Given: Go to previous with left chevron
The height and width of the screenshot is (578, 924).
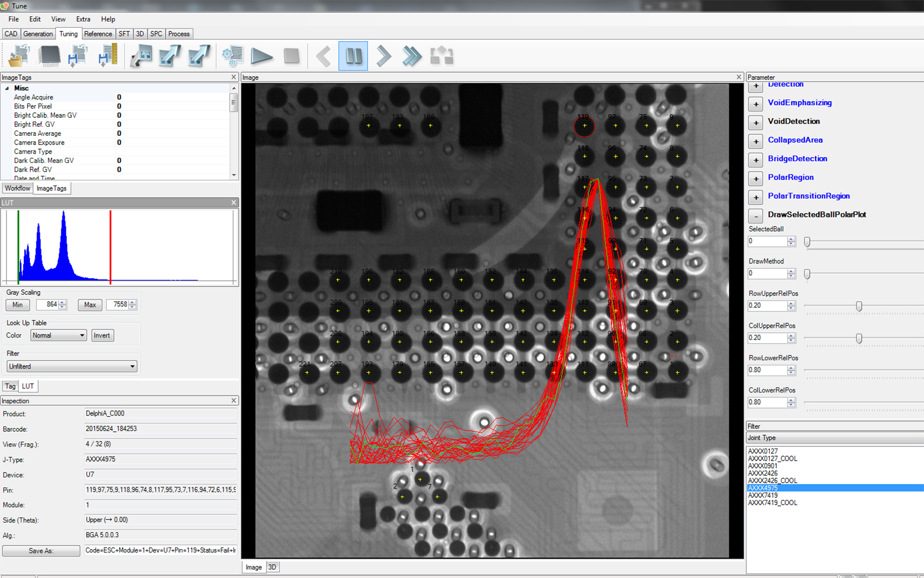Looking at the screenshot, I should (x=324, y=56).
